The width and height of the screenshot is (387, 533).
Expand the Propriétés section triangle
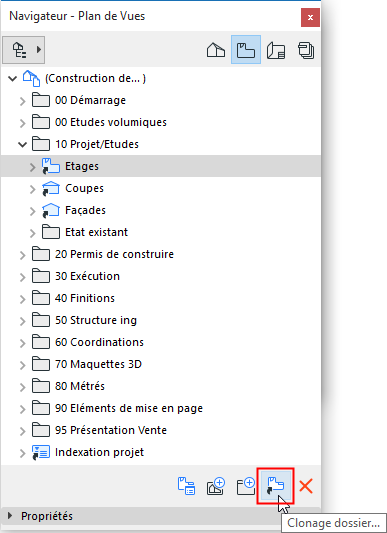(x=10, y=516)
